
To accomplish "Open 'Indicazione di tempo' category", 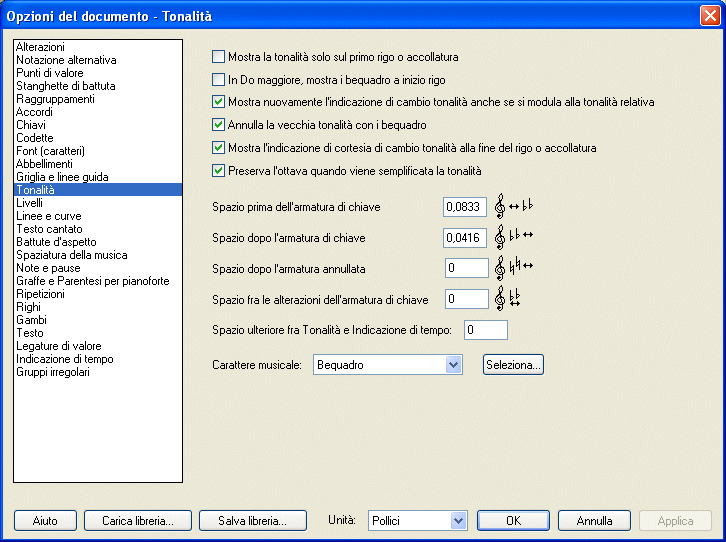I will 65,359.
